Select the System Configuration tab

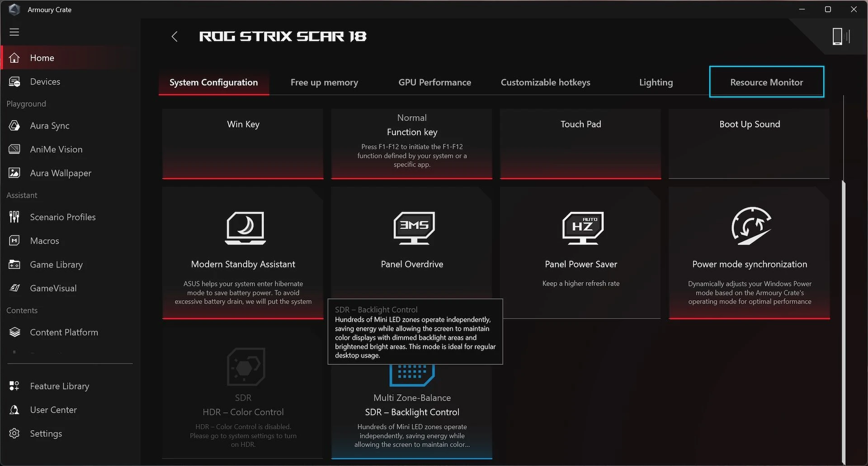[x=214, y=82]
